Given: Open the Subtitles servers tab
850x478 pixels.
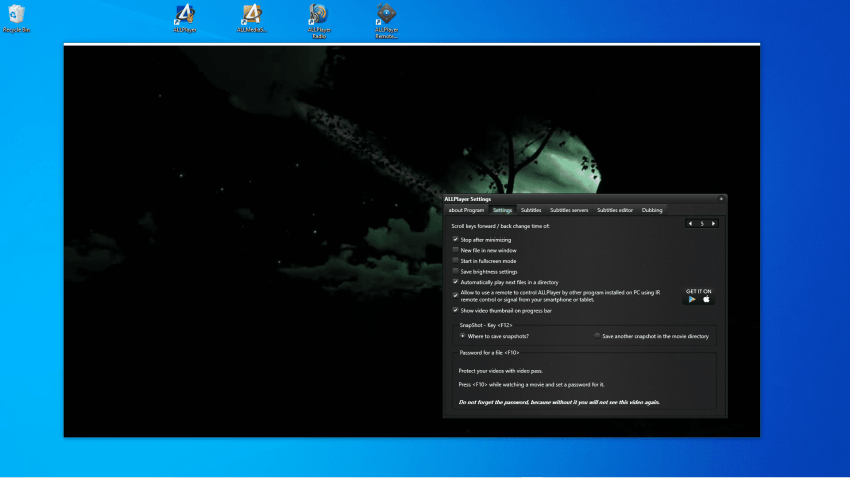Looking at the screenshot, I should point(569,210).
